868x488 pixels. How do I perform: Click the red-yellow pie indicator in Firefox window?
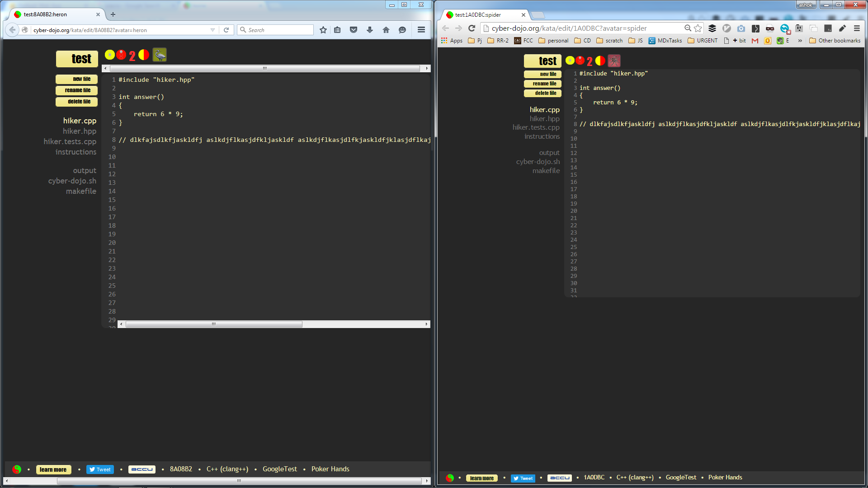(x=144, y=55)
